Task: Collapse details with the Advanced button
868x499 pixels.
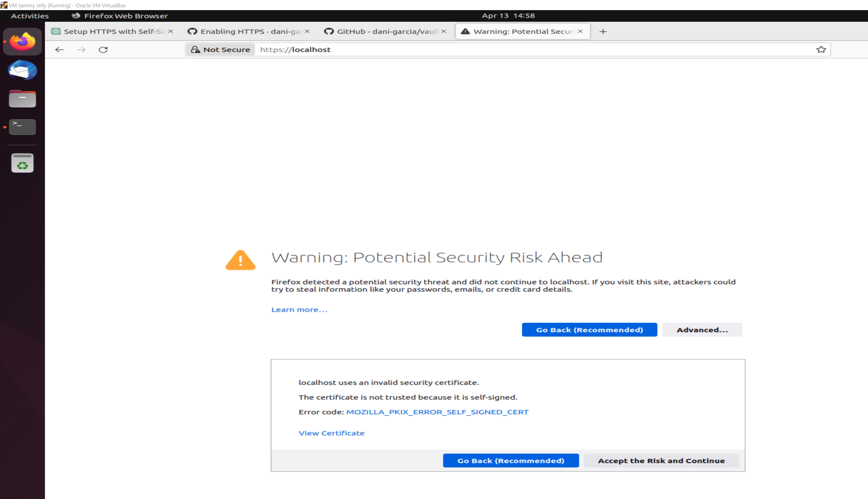Action: click(x=702, y=330)
